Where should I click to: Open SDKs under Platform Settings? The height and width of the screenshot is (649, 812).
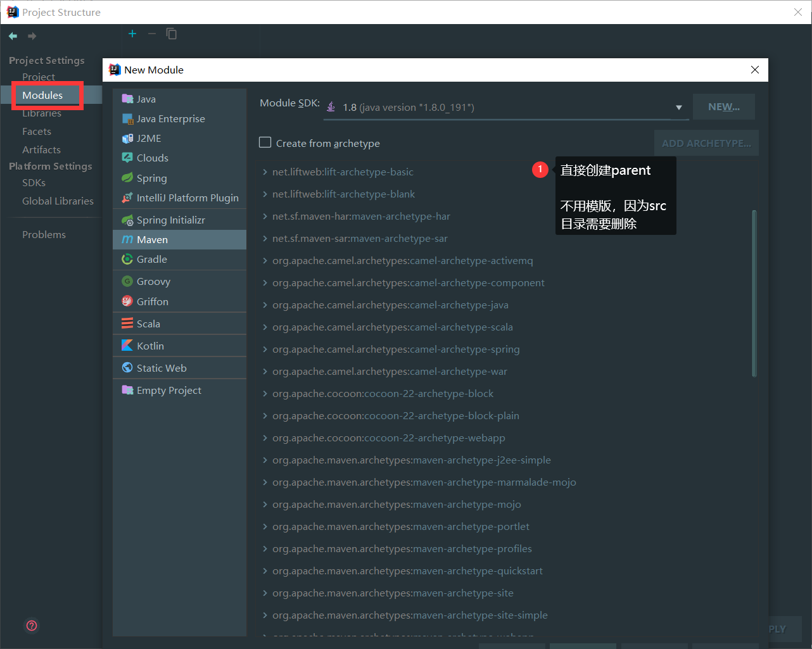tap(34, 182)
